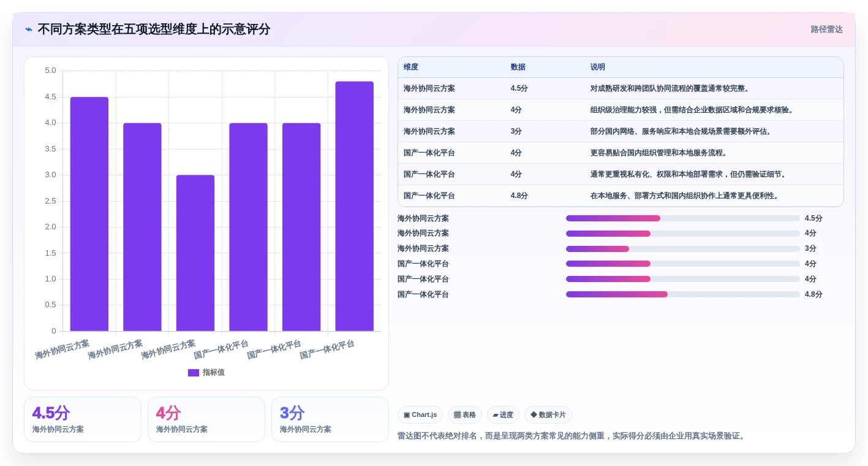Click the blue lightning icon beside the title
The height and width of the screenshot is (466, 868).
click(29, 29)
